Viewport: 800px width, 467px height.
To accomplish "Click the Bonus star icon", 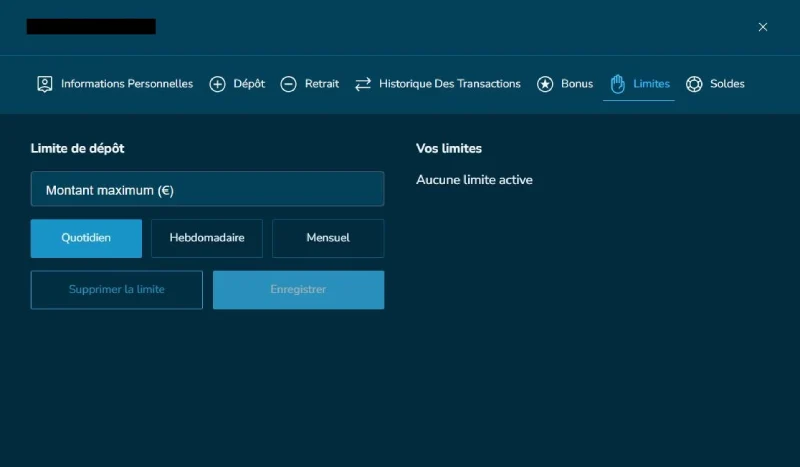I will pos(545,84).
